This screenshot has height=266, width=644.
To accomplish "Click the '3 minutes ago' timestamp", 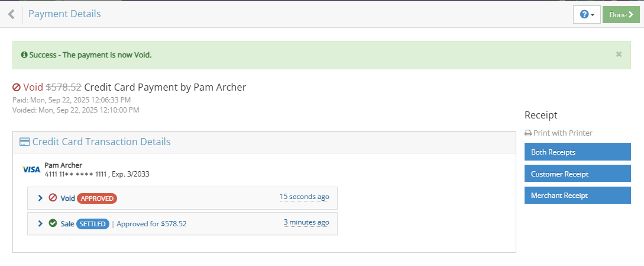I will [x=306, y=222].
